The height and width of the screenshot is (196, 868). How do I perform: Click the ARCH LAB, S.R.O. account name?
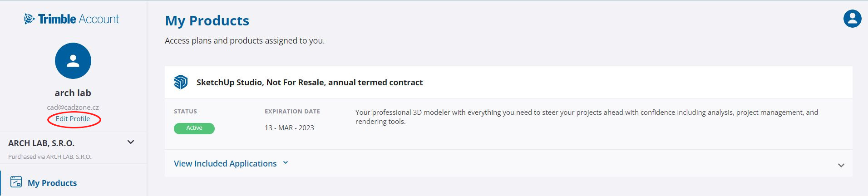tap(41, 143)
